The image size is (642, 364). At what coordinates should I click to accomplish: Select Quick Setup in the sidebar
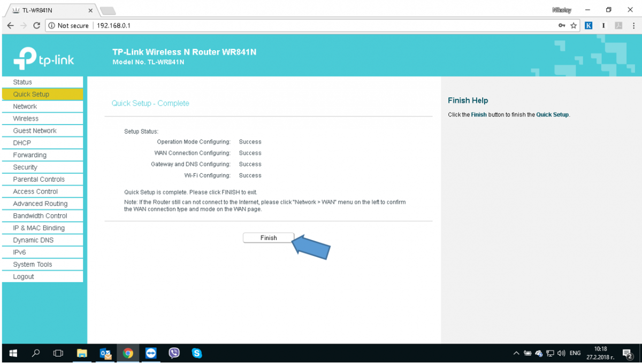coord(43,94)
